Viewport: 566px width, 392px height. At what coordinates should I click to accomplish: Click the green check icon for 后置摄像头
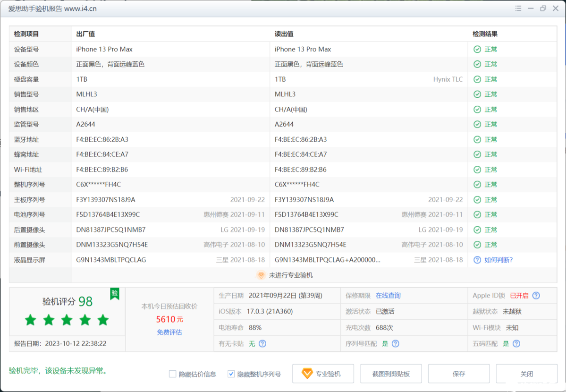pos(477,230)
